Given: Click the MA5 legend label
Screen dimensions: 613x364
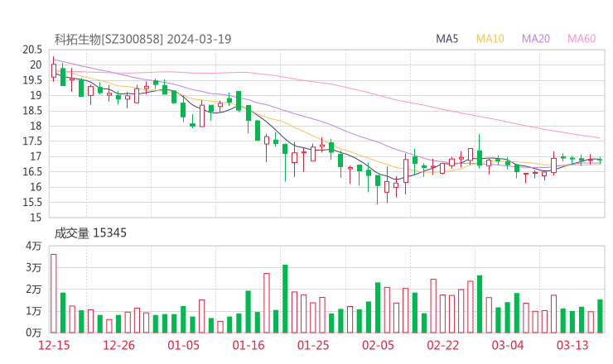Looking at the screenshot, I should (x=446, y=39).
